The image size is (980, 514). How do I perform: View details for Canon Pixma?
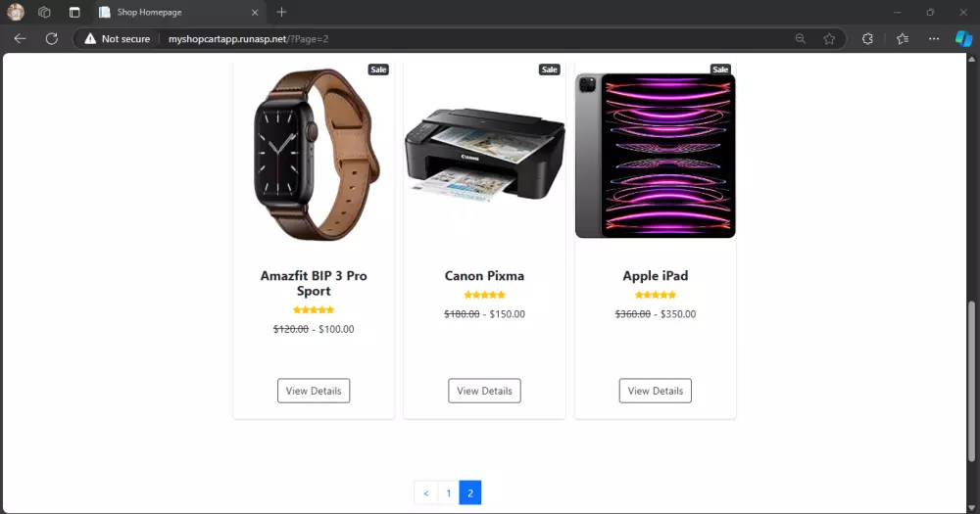point(484,391)
